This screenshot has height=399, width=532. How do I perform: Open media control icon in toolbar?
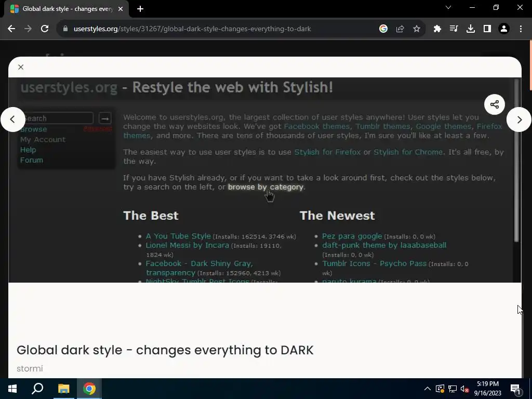click(454, 29)
